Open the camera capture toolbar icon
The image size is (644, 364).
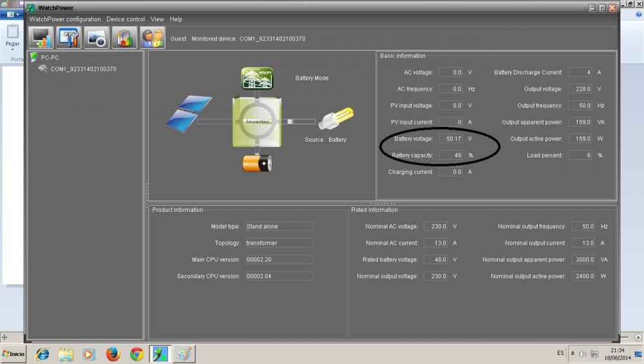(97, 38)
